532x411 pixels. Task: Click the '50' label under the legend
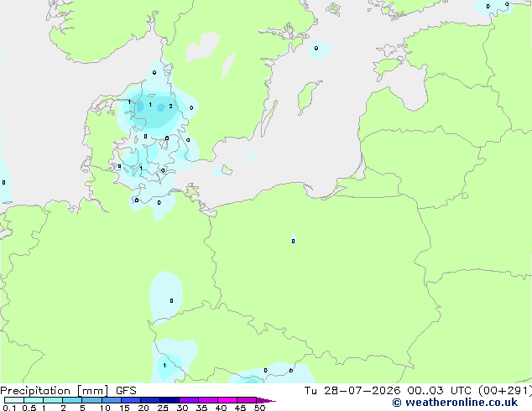(260, 408)
